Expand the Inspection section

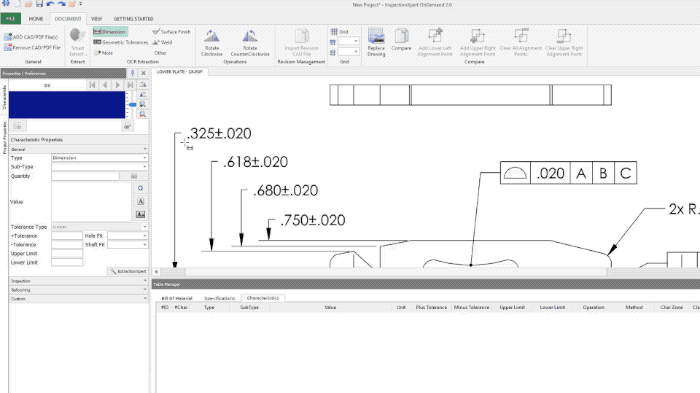point(79,281)
